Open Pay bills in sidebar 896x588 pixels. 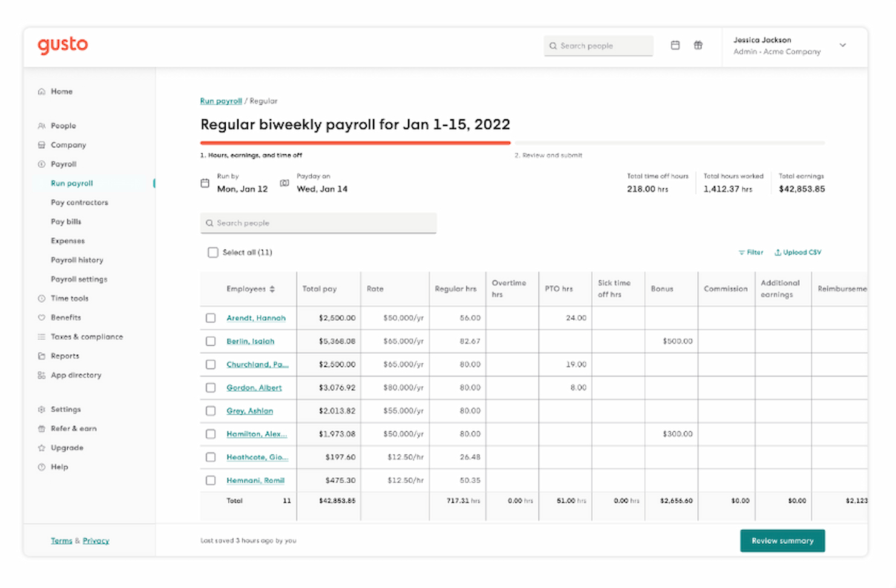click(x=66, y=222)
